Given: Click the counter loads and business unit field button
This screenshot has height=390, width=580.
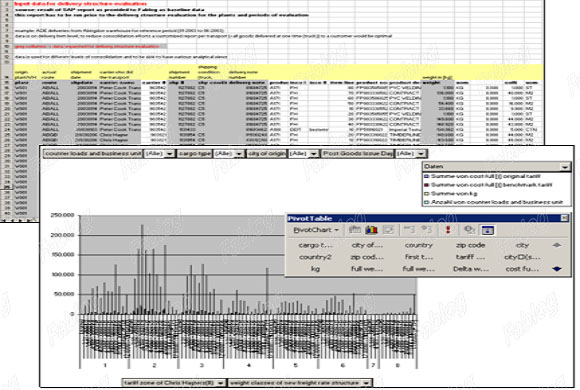Looking at the screenshot, I should pyautogui.click(x=93, y=153).
